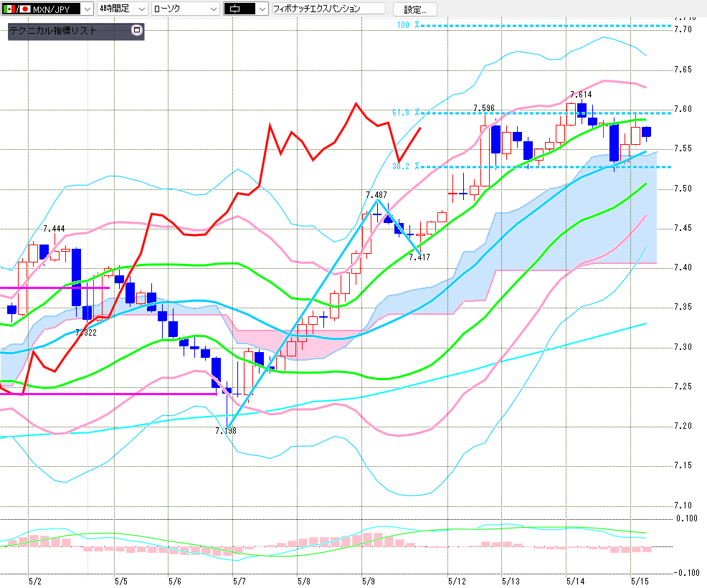
Task: Click the 7.20 price axis label
Action: click(x=683, y=426)
